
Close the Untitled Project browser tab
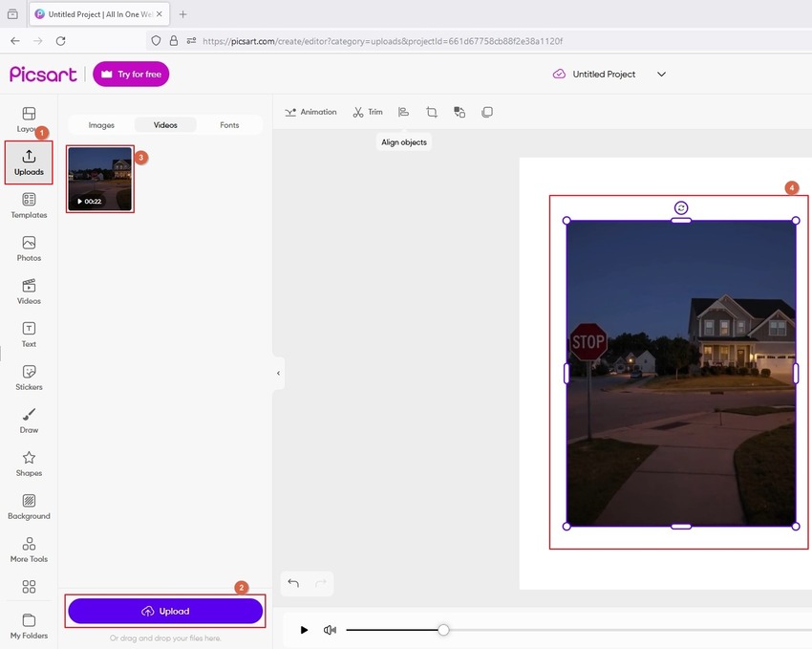point(159,14)
